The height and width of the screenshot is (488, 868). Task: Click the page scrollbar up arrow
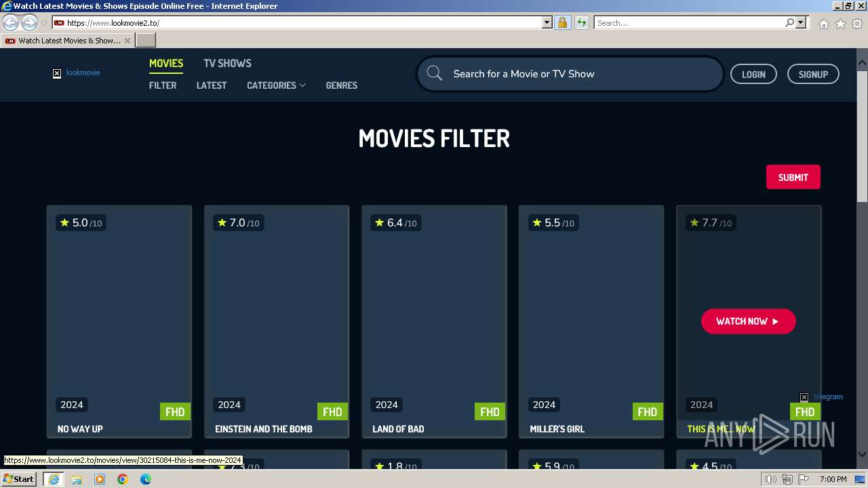pos(862,63)
